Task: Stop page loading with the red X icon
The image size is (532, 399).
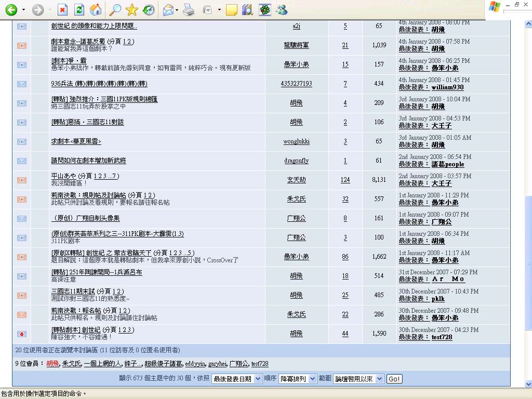Action: [x=62, y=10]
